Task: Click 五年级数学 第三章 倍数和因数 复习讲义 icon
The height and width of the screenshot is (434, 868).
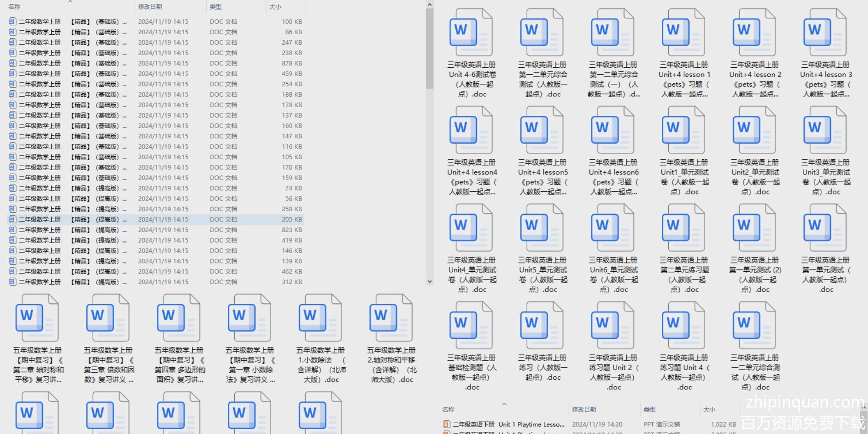Action: (108, 318)
